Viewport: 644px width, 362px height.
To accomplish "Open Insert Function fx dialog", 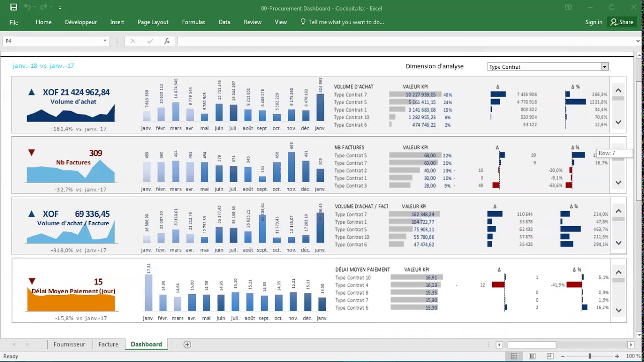I will click(x=167, y=41).
